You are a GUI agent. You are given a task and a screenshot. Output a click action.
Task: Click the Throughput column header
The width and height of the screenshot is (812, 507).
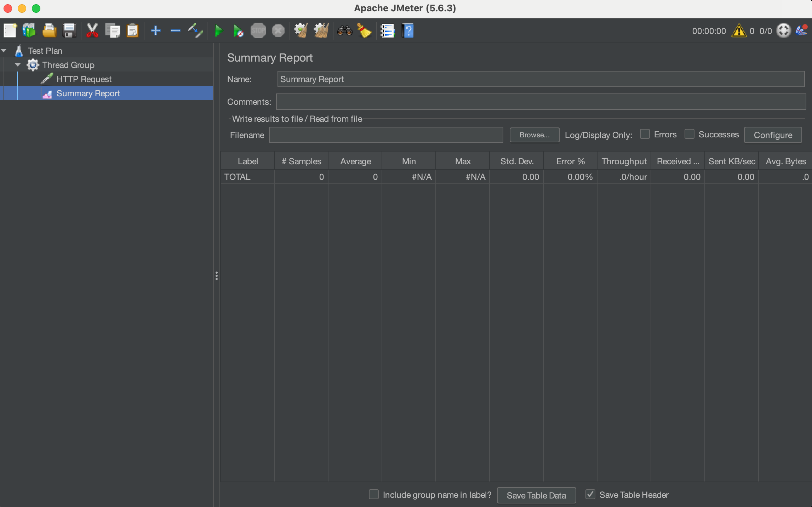624,161
